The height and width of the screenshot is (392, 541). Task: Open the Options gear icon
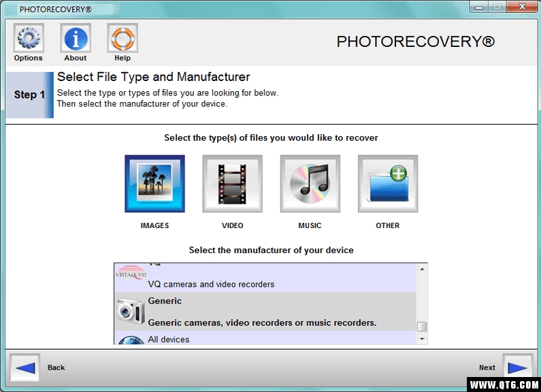[x=29, y=38]
